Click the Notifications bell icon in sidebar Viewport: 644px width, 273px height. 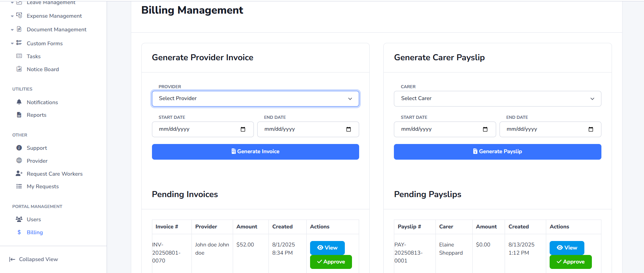point(19,102)
